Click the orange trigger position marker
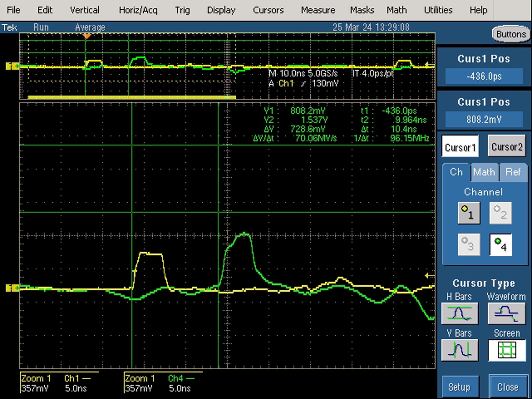The image size is (532, 399). [87, 36]
